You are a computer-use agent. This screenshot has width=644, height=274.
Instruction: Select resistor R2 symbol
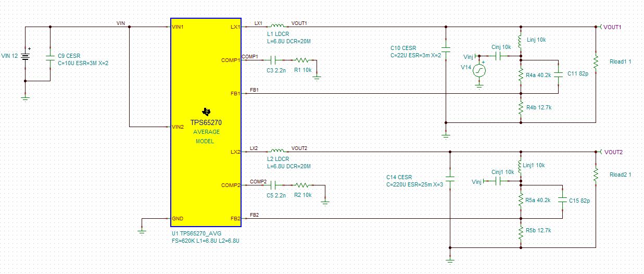coord(302,185)
